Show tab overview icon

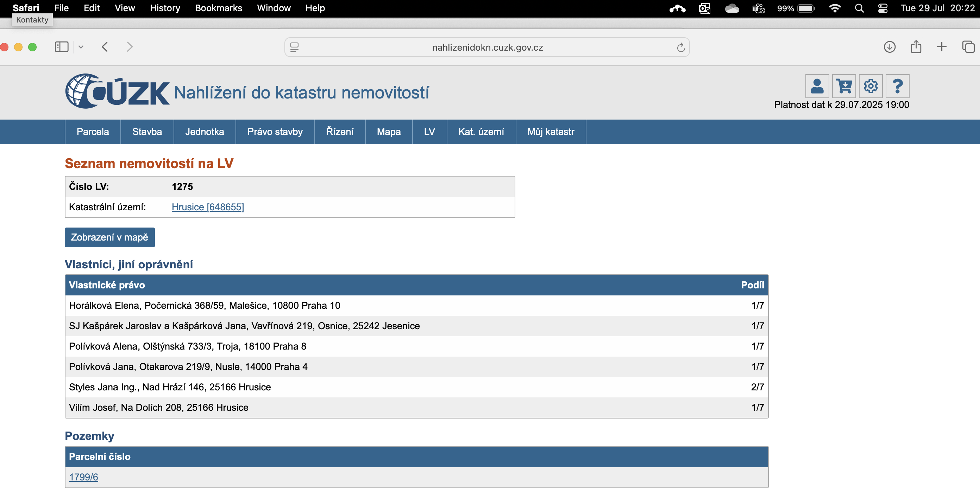pos(968,47)
